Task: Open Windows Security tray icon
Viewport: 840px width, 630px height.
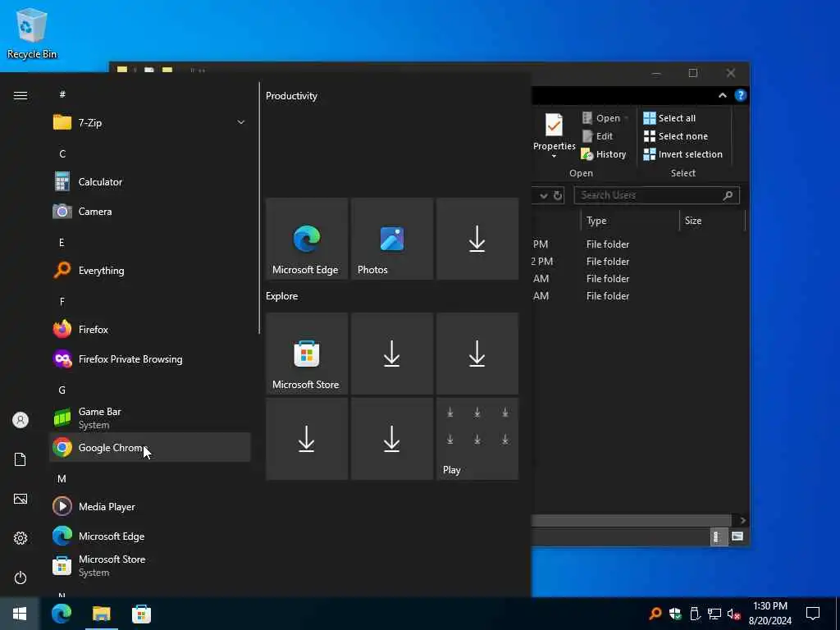Action: tap(675, 614)
